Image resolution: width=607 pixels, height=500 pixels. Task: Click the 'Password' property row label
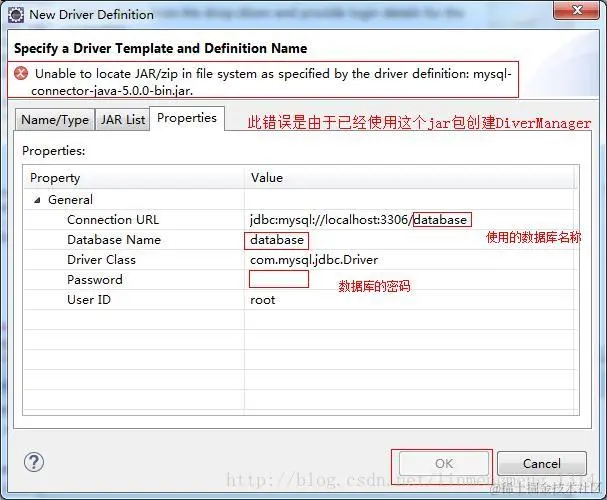tap(95, 280)
